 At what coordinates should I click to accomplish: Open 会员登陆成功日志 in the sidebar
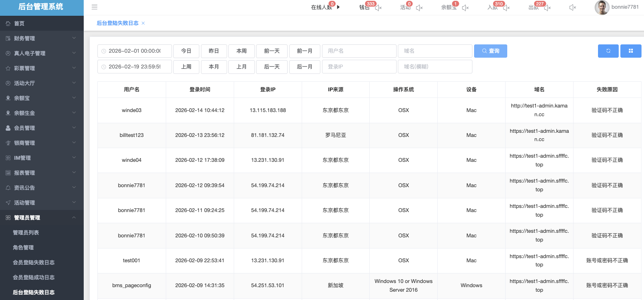click(34, 278)
